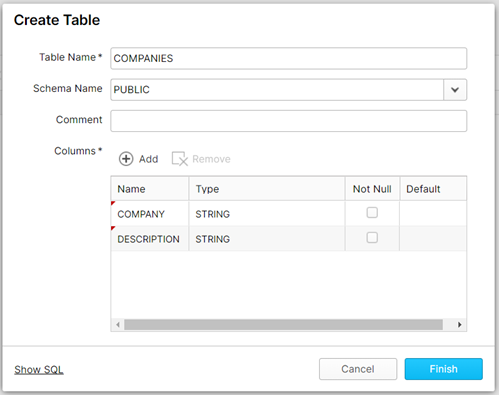Open the Show SQL link
Image resolution: width=499 pixels, height=395 pixels.
(39, 369)
